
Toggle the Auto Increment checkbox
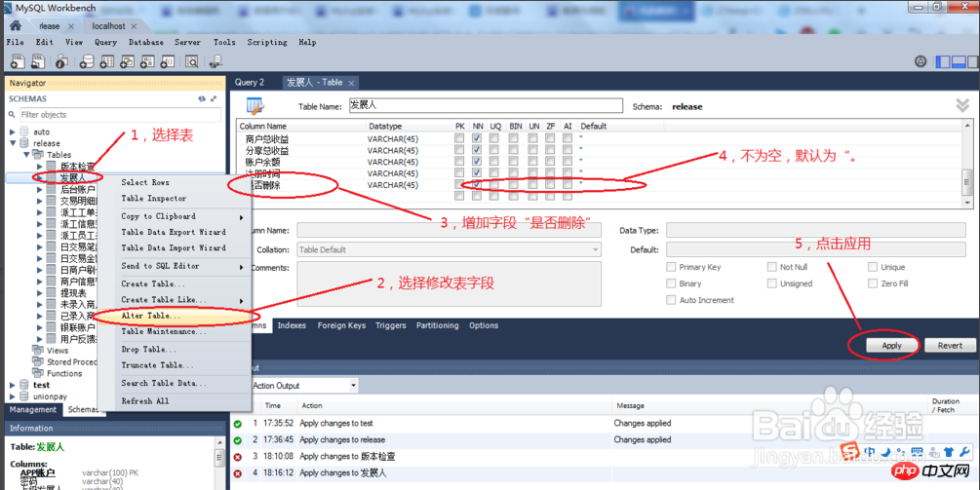[671, 300]
